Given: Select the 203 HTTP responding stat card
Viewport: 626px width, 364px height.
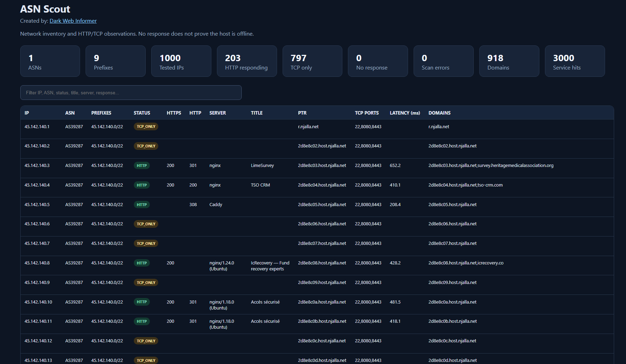Looking at the screenshot, I should [247, 61].
